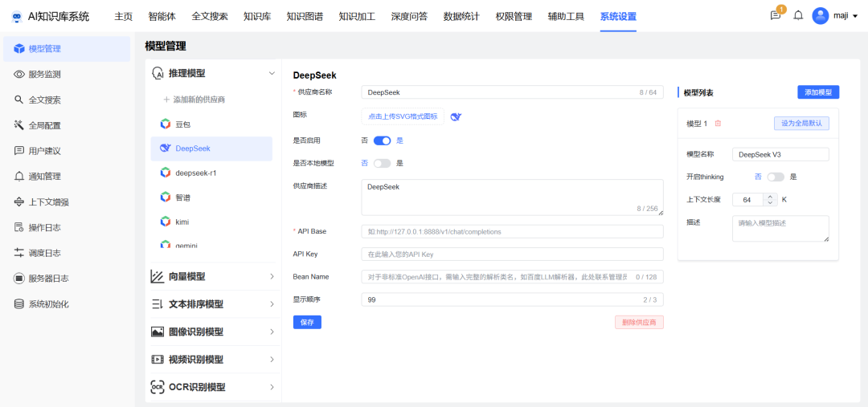868x407 pixels.
Task: Click the 操作日志 document icon
Action: coord(19,227)
